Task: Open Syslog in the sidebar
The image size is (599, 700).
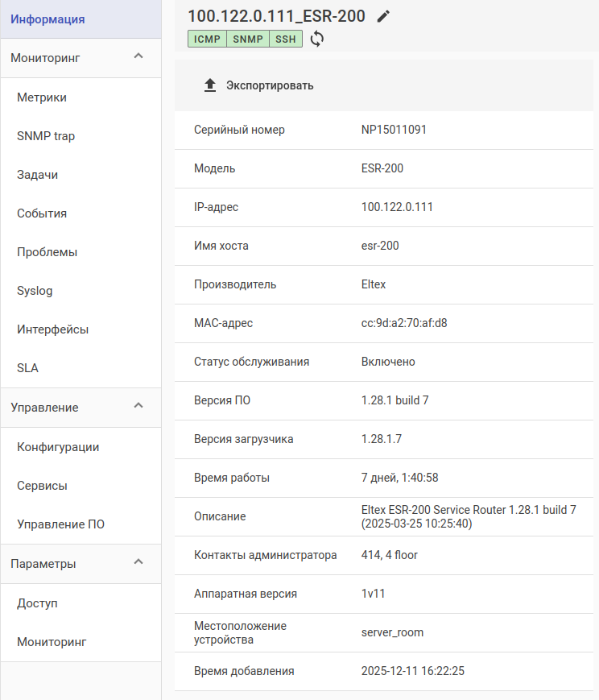Action: [x=35, y=291]
